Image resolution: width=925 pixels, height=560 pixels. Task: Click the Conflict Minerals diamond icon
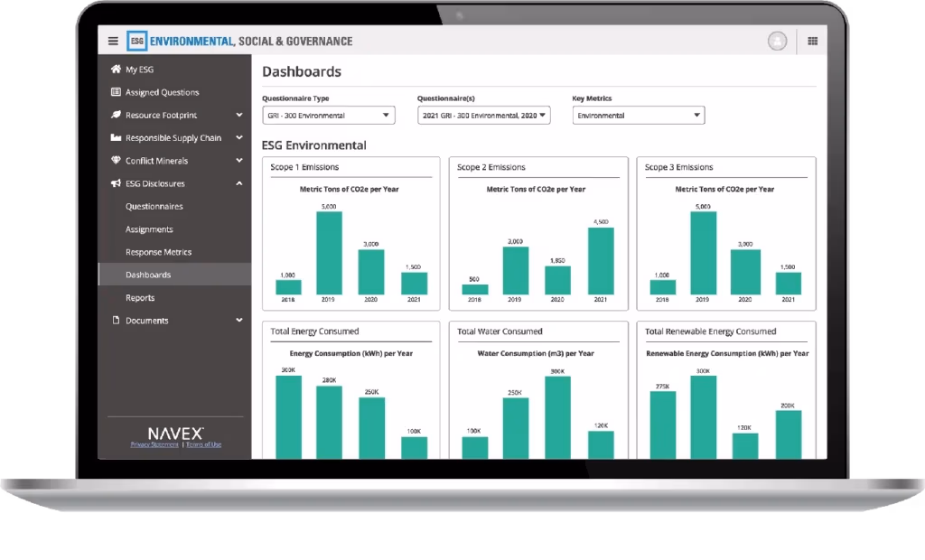[x=116, y=161]
